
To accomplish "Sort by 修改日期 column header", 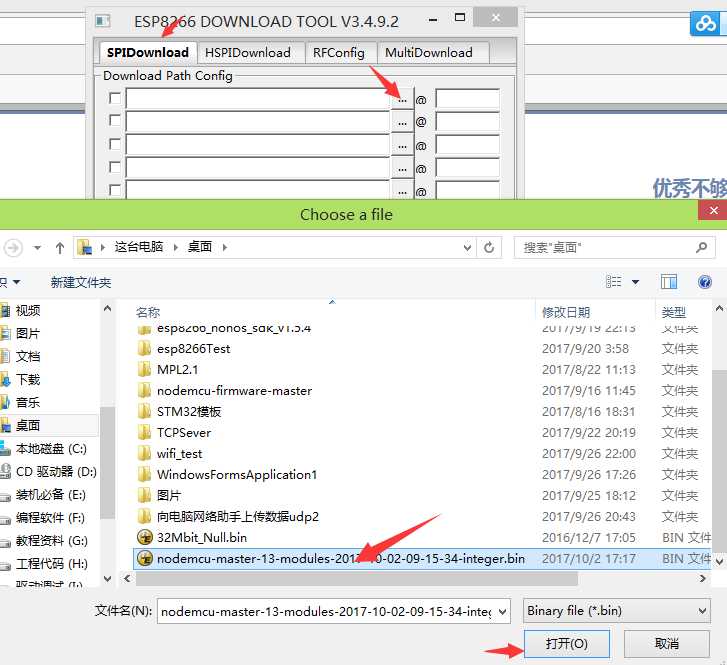I will click(x=566, y=312).
